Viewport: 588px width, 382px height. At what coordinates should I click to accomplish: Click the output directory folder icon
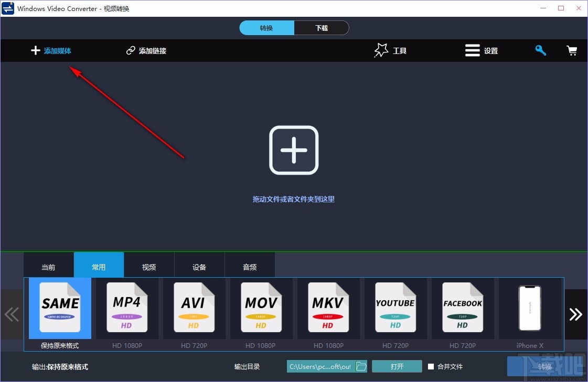[361, 366]
